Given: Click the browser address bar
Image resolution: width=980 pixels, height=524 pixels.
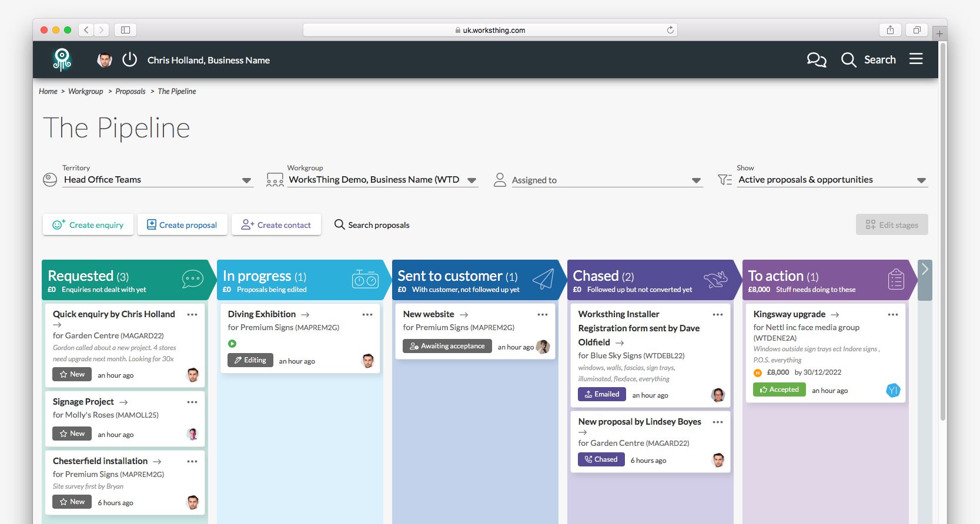Looking at the screenshot, I should click(x=490, y=30).
